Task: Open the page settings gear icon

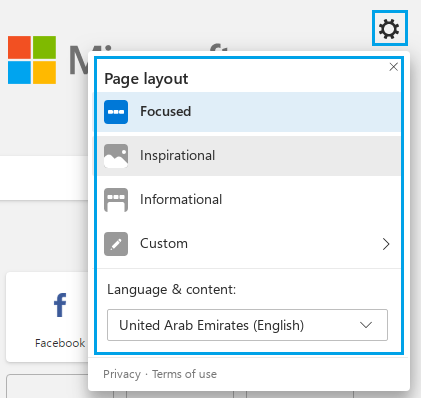Action: pos(389,28)
